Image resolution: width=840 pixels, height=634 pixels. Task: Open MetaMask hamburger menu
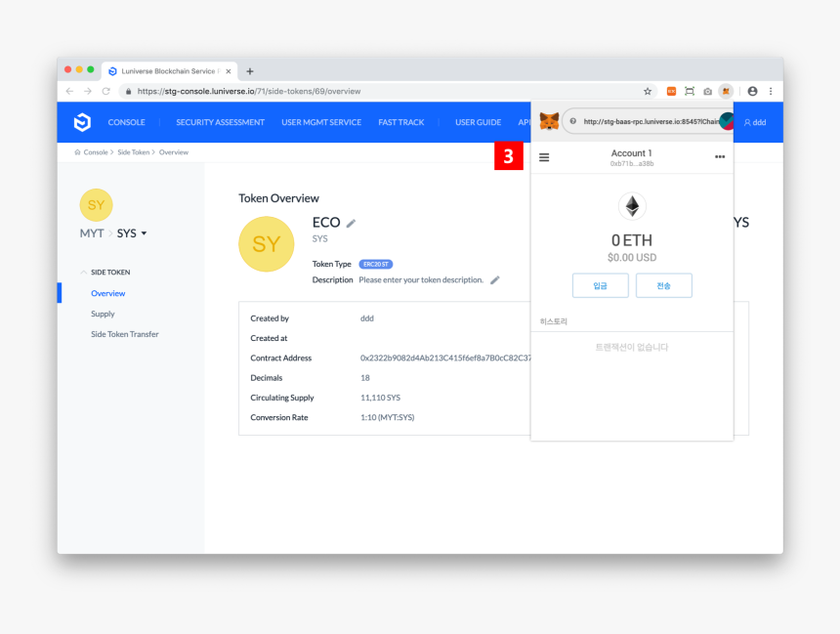point(544,157)
